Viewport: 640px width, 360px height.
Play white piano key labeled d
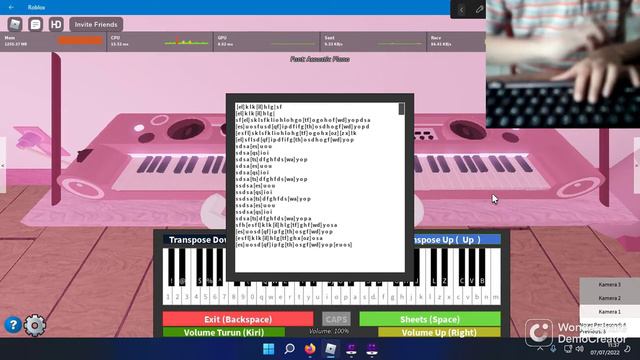373,296
